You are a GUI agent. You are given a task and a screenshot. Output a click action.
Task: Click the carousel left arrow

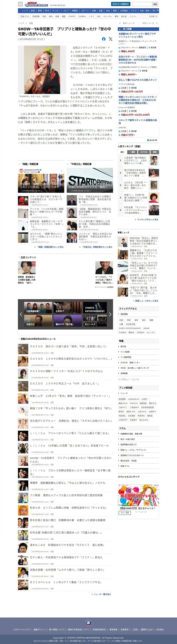point(21,314)
